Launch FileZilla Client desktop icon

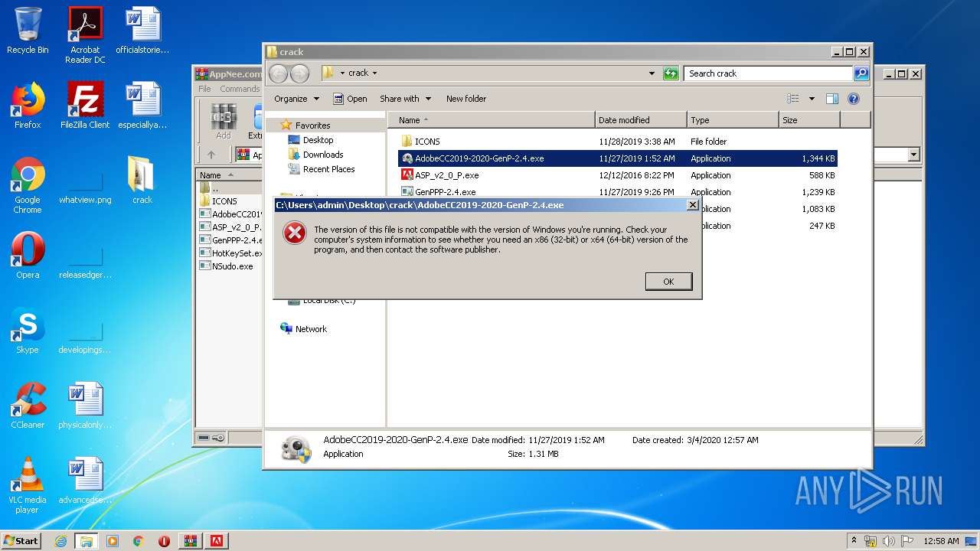click(x=85, y=106)
